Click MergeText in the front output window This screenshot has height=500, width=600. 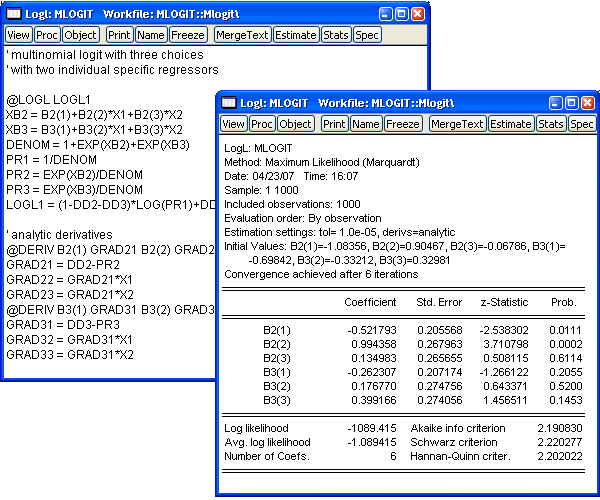coord(457,124)
